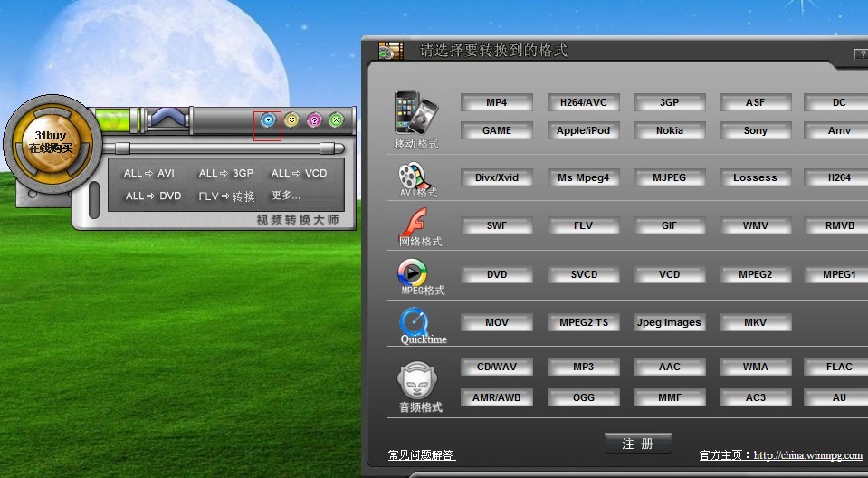Viewport: 868px width, 478px height.
Task: Select AU audio format
Action: 837,397
